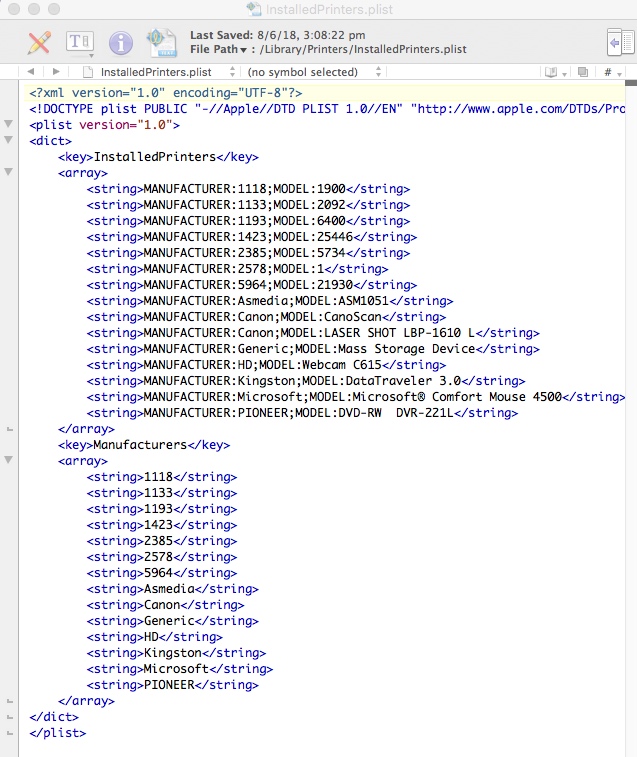Click the document icon beside InstalledPrinters.plist

tap(88, 72)
